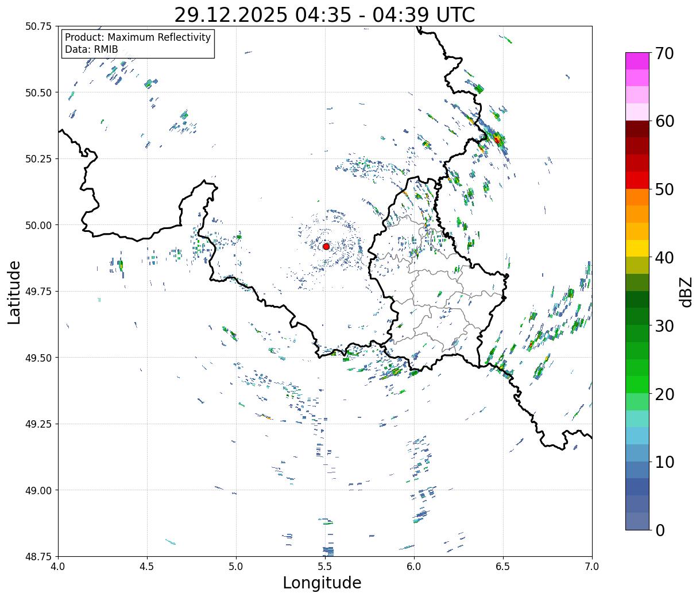Click latitude tick label 50.75
Viewport: 700px width, 597px height.
click(x=39, y=26)
